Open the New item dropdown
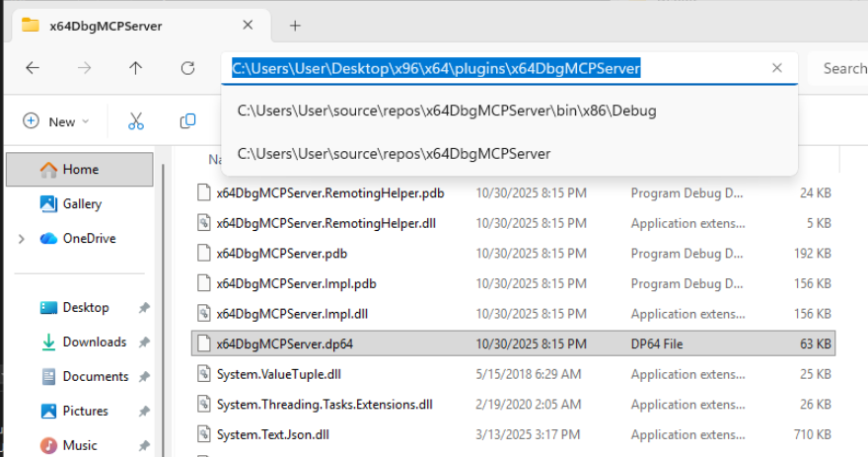Screen dimensions: 868x457 coord(55,121)
